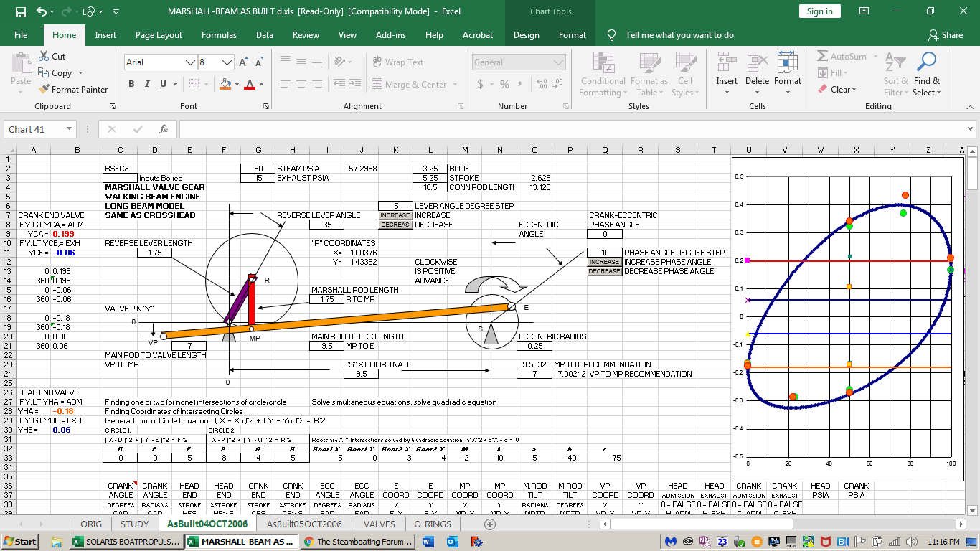Click the Format Painter tool
The width and height of the screenshot is (980, 551).
[x=72, y=90]
